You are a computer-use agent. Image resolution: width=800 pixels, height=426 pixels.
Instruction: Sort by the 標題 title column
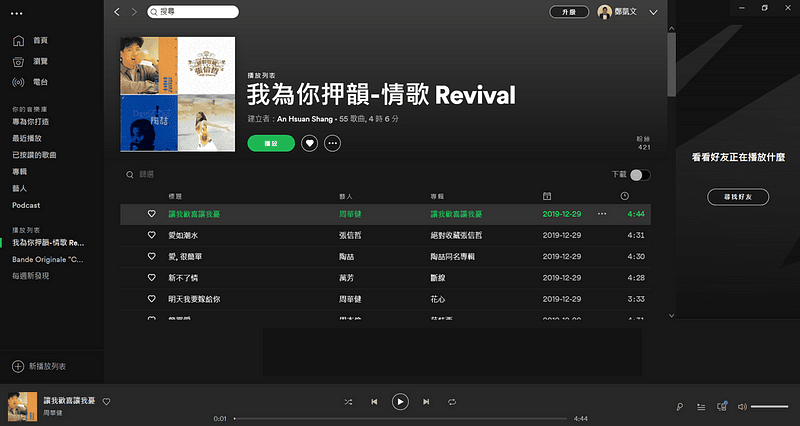175,196
